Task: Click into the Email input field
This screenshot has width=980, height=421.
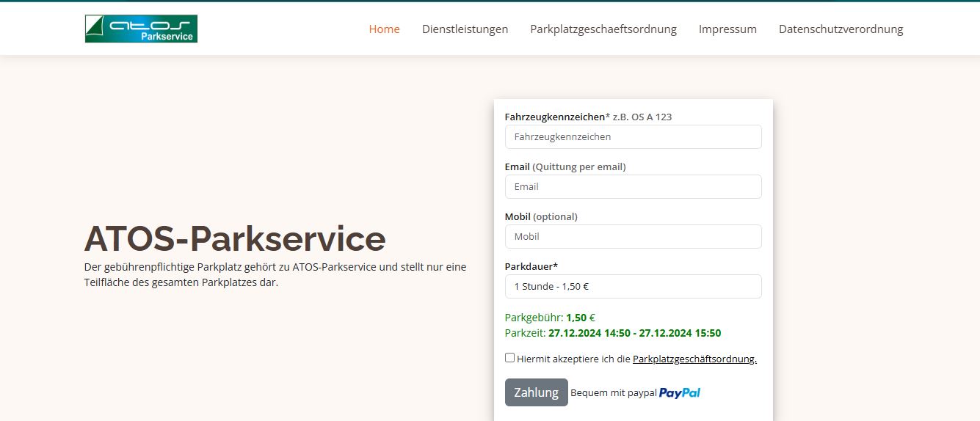Action: [633, 186]
